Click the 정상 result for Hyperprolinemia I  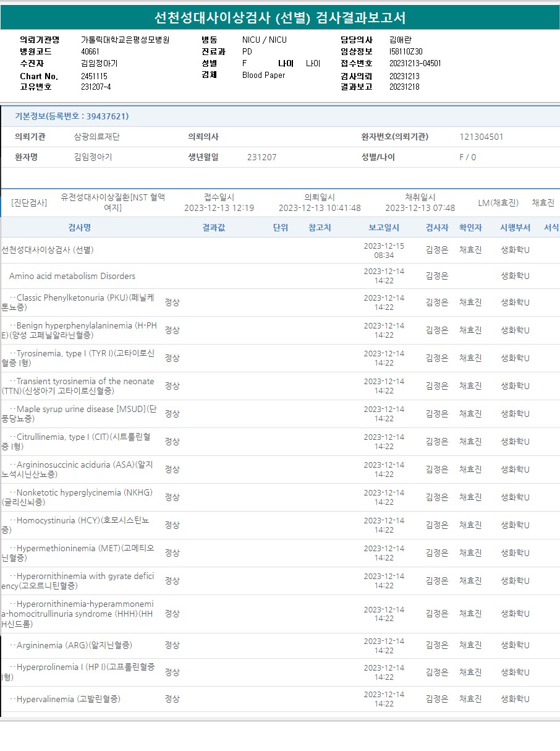(172, 672)
